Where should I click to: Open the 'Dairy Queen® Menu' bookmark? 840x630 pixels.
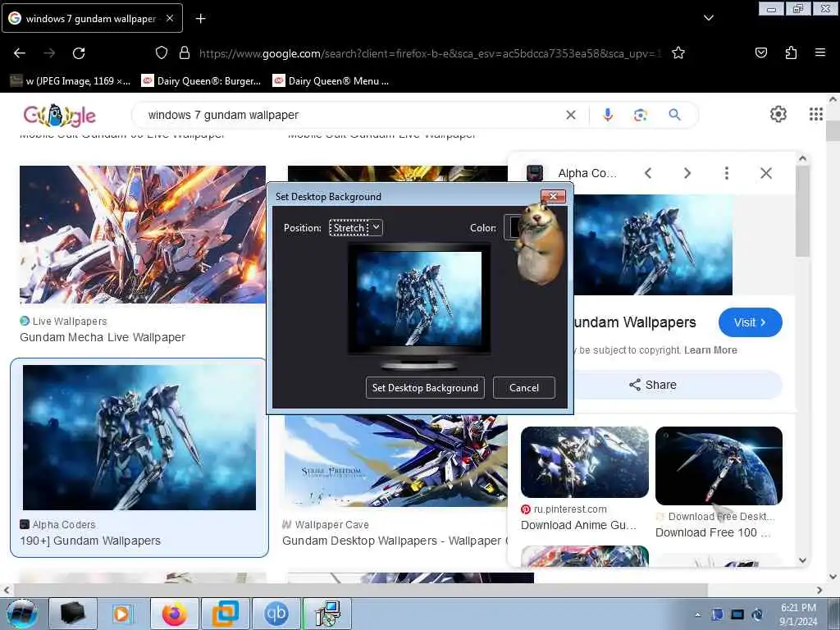pos(331,81)
